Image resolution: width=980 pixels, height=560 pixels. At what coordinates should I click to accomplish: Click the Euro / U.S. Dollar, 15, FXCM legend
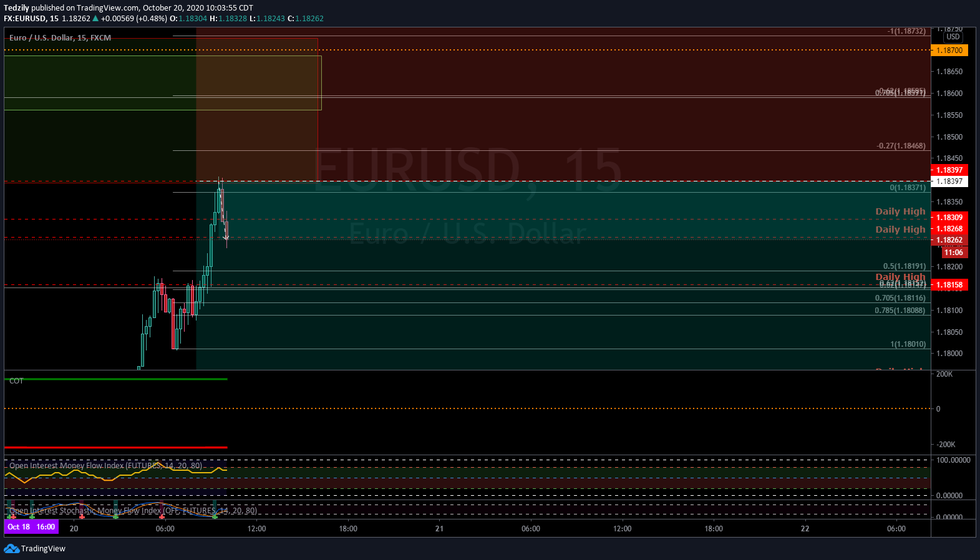pos(60,38)
